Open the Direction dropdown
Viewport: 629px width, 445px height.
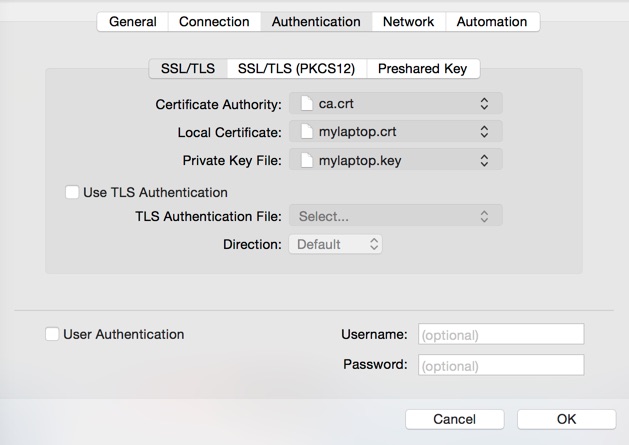[x=335, y=244]
